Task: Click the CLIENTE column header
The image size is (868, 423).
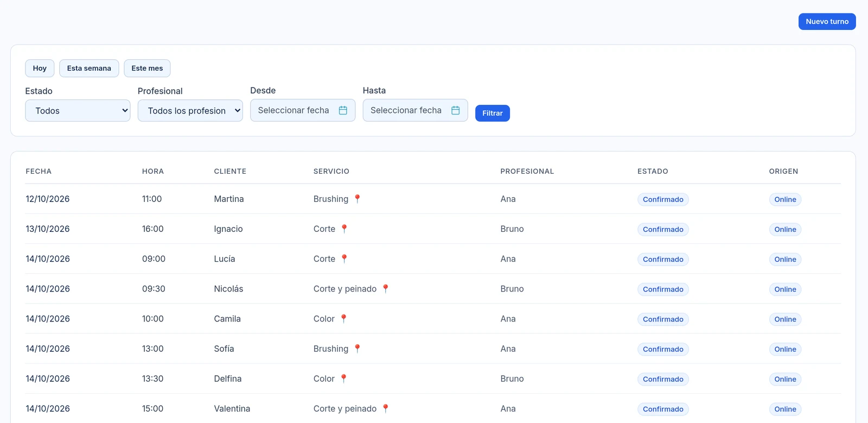Action: pyautogui.click(x=230, y=171)
